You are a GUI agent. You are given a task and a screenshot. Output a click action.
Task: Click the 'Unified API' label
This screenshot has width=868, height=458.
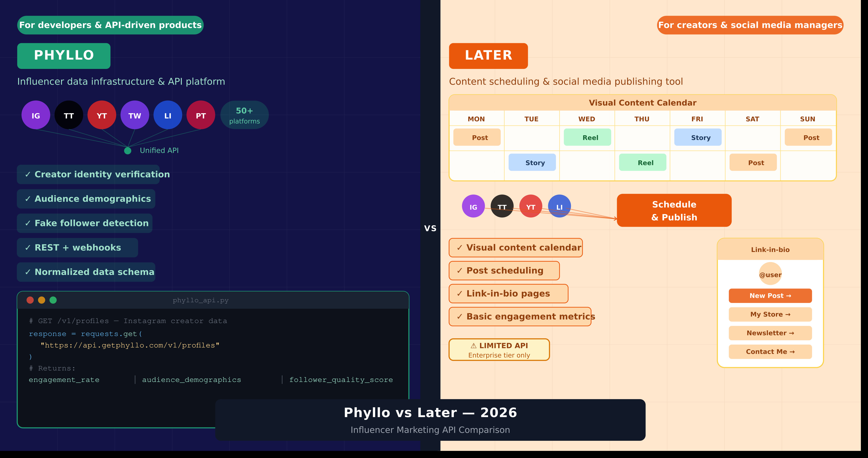click(159, 151)
